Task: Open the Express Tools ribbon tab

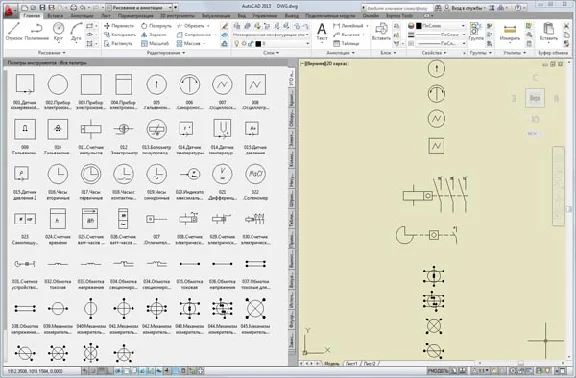Action: click(x=399, y=16)
